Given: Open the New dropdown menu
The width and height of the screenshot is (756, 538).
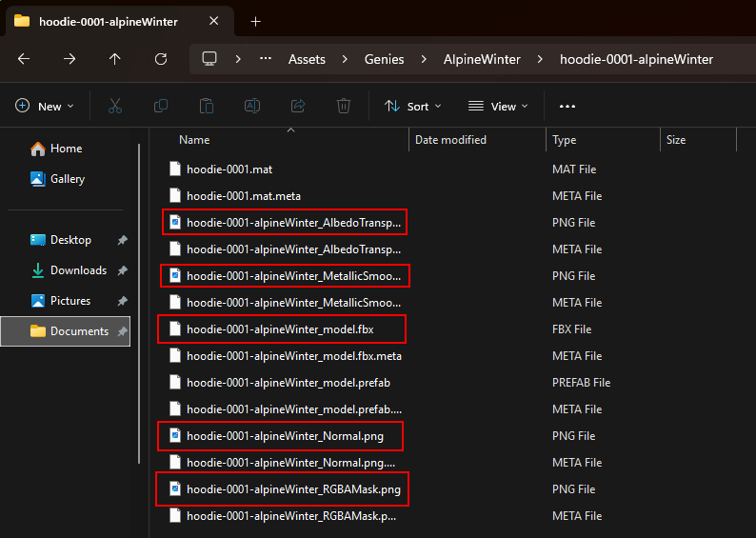Looking at the screenshot, I should coord(45,106).
